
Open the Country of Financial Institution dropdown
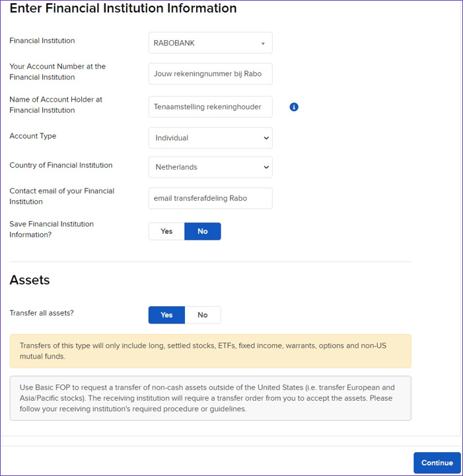210,167
